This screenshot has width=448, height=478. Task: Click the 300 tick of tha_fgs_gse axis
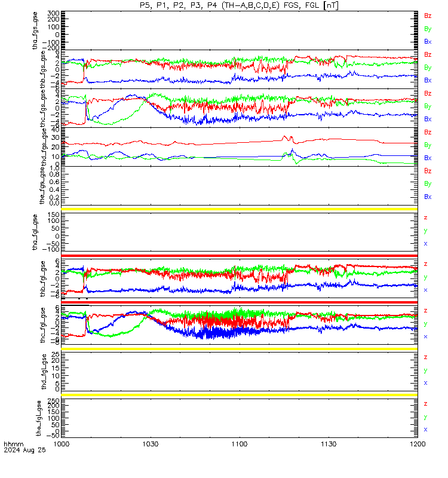(x=53, y=13)
